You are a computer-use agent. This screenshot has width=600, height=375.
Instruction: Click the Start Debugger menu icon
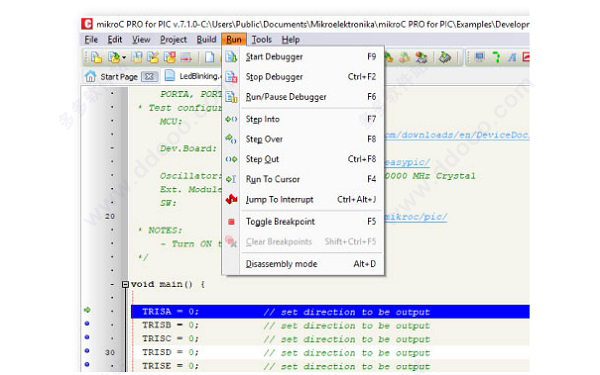[x=231, y=57]
